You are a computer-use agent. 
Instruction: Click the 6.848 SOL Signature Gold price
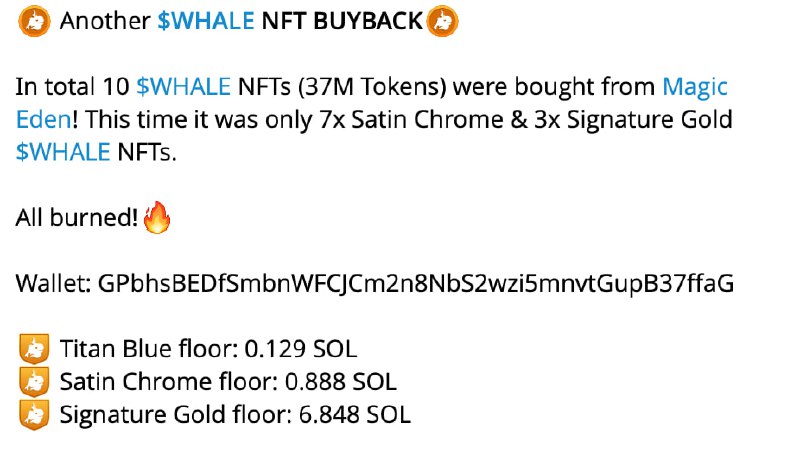354,414
